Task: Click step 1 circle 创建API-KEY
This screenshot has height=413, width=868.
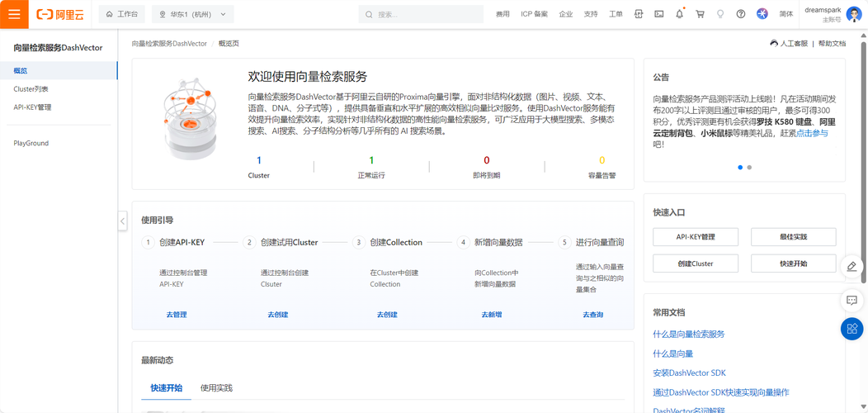Action: click(x=148, y=242)
